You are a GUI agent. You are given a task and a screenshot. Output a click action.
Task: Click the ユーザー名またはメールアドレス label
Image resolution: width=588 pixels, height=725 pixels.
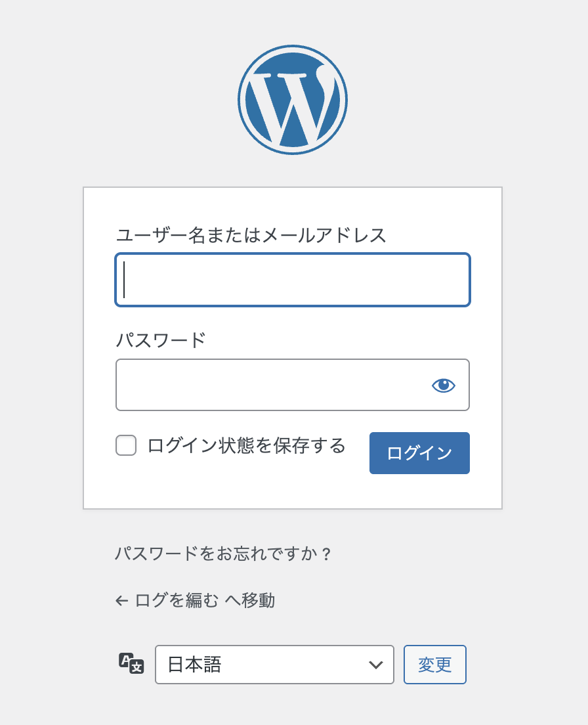(x=250, y=235)
